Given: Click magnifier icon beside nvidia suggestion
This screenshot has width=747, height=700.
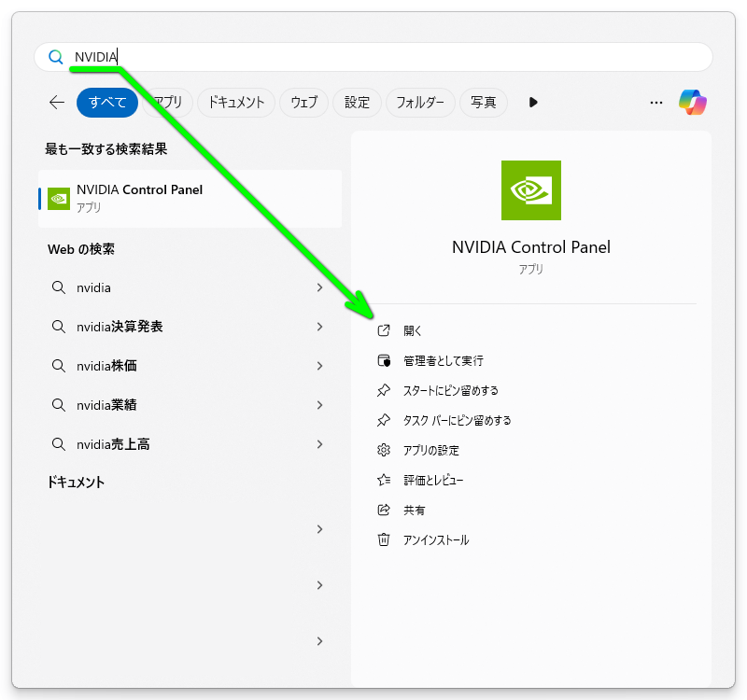Looking at the screenshot, I should (59, 287).
